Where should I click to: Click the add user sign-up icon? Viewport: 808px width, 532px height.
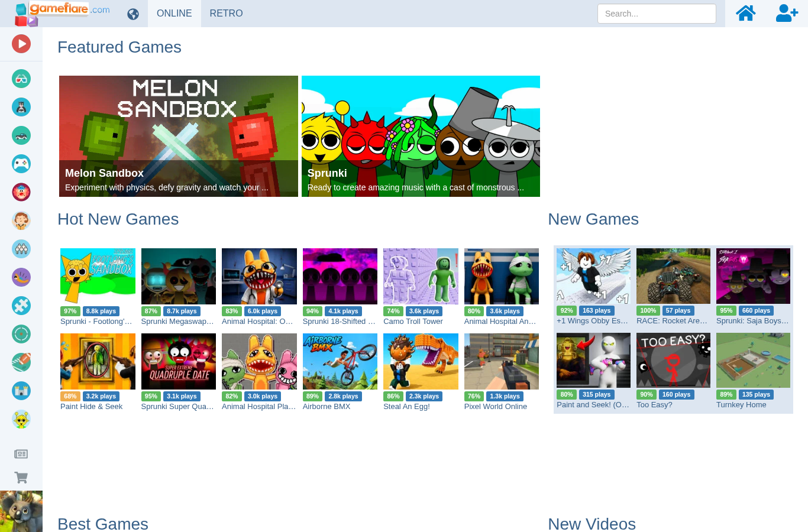[787, 13]
